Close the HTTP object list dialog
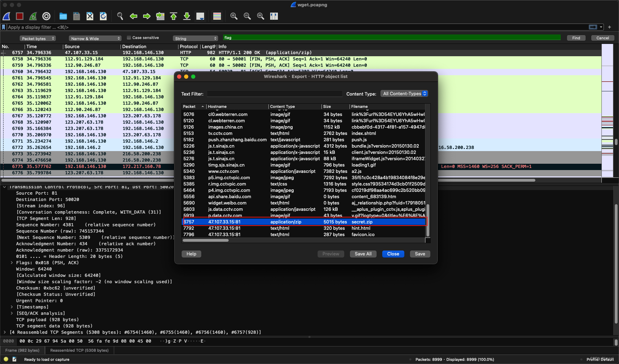The width and height of the screenshot is (619, 364). (393, 254)
